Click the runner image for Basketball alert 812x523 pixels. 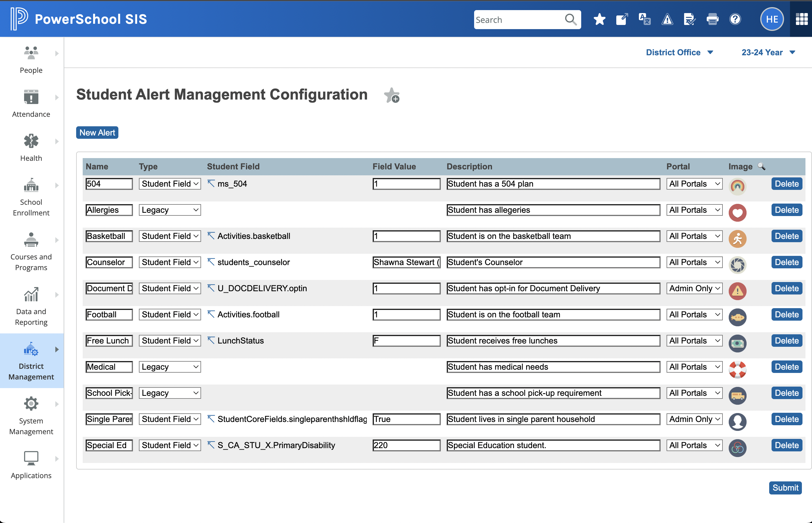(737, 239)
